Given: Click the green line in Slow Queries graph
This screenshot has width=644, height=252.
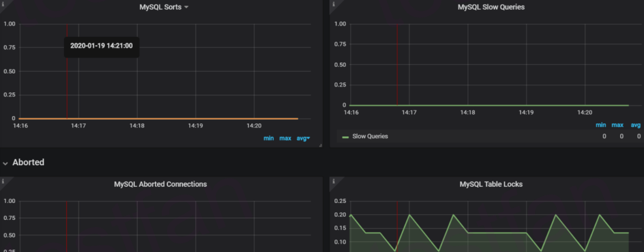Looking at the screenshot, I should (x=489, y=106).
